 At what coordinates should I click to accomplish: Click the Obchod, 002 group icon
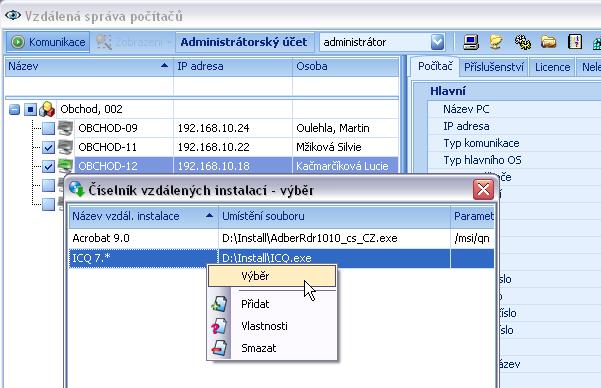(47, 109)
